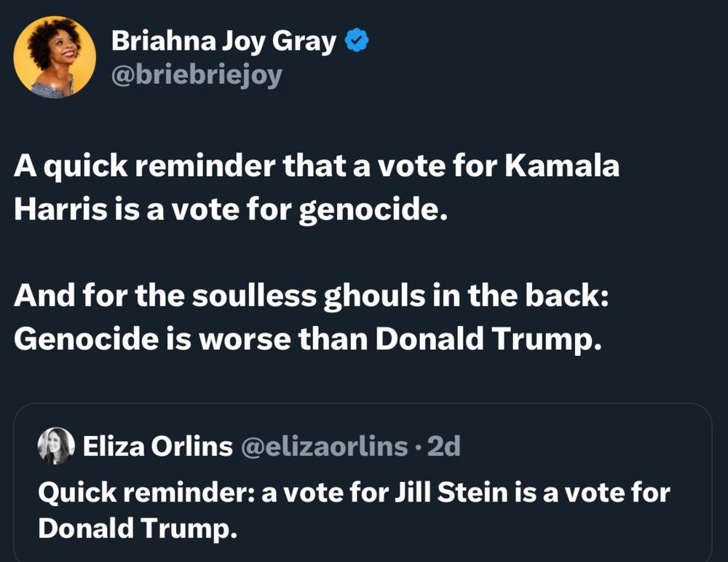Click the @elizaorlins handle
The height and width of the screenshot is (562, 728).
tap(324, 446)
